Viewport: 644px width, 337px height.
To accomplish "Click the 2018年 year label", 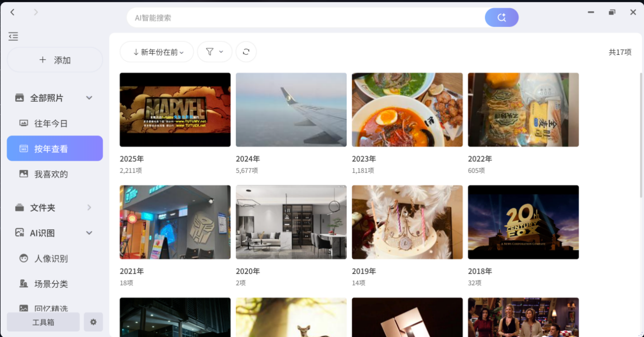I will pyautogui.click(x=480, y=271).
